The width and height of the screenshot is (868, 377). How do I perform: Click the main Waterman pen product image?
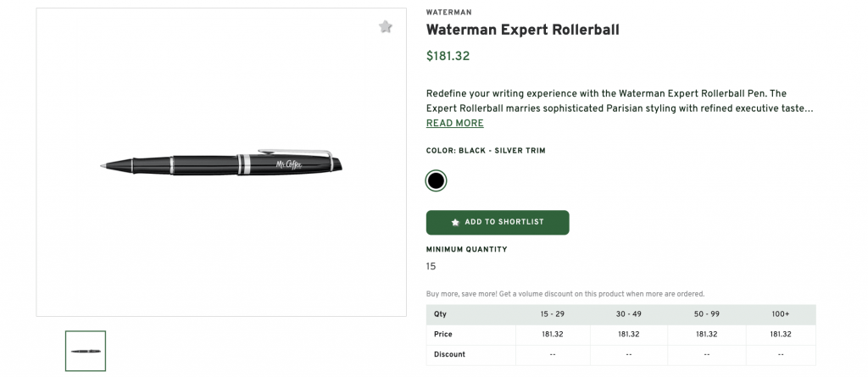tap(222, 164)
